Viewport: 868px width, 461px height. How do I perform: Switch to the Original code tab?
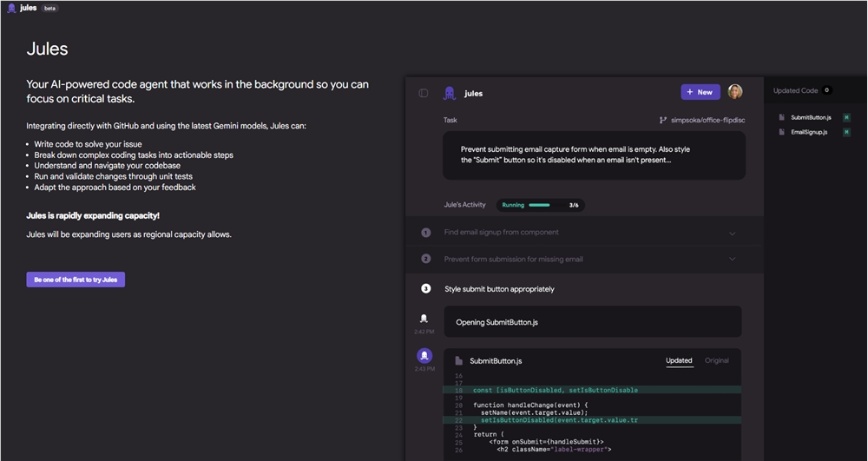(x=716, y=360)
